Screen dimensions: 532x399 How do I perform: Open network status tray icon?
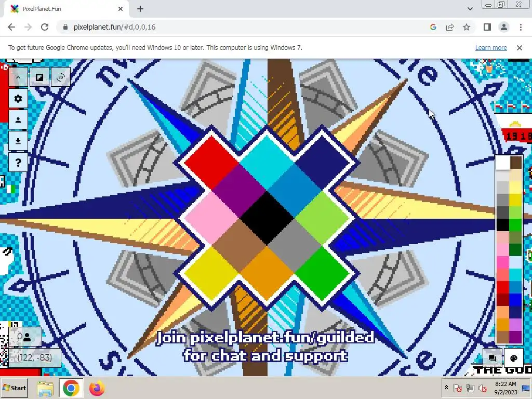pyautogui.click(x=470, y=388)
